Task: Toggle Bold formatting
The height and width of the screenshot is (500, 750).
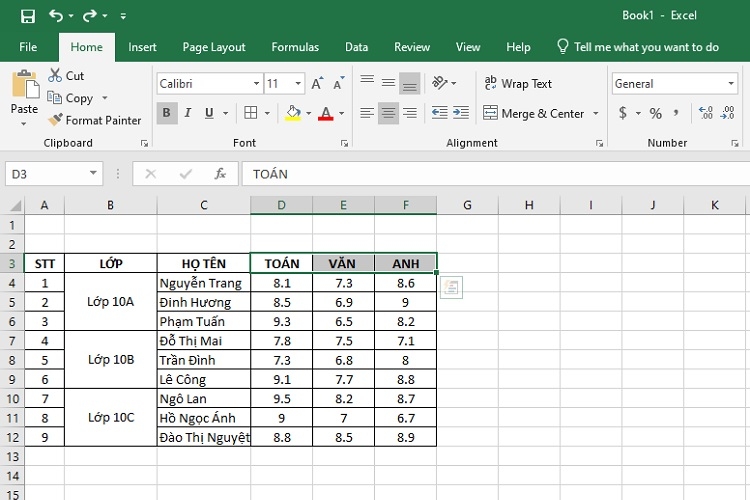Action: coord(166,113)
